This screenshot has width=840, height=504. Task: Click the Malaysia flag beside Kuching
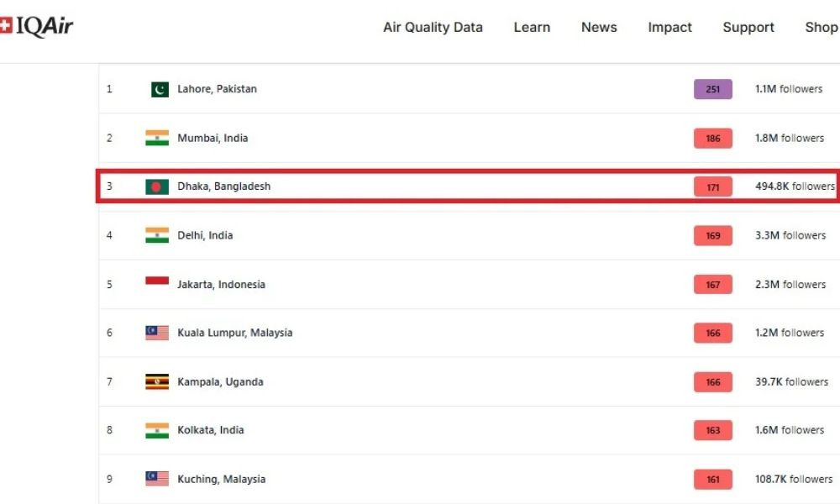coord(157,479)
